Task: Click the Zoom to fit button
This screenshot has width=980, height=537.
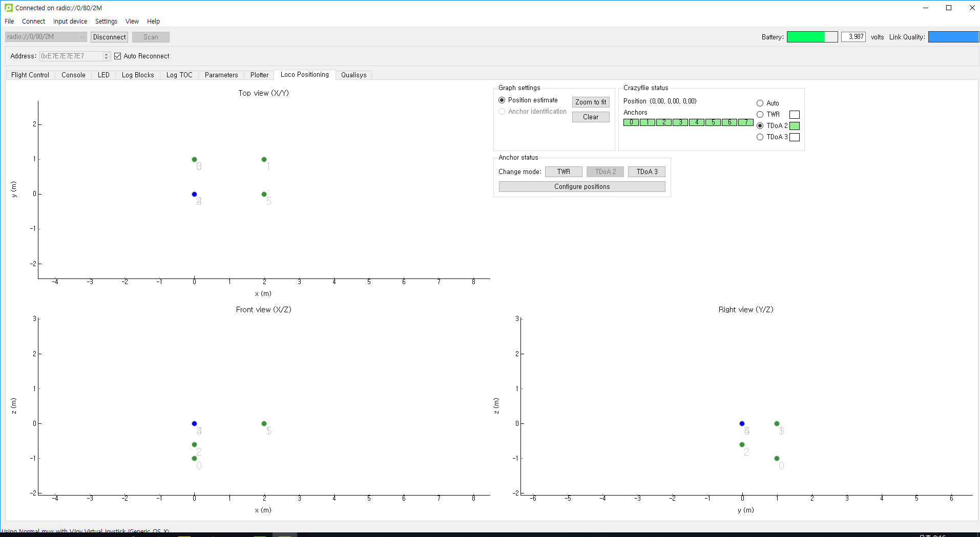Action: [591, 102]
